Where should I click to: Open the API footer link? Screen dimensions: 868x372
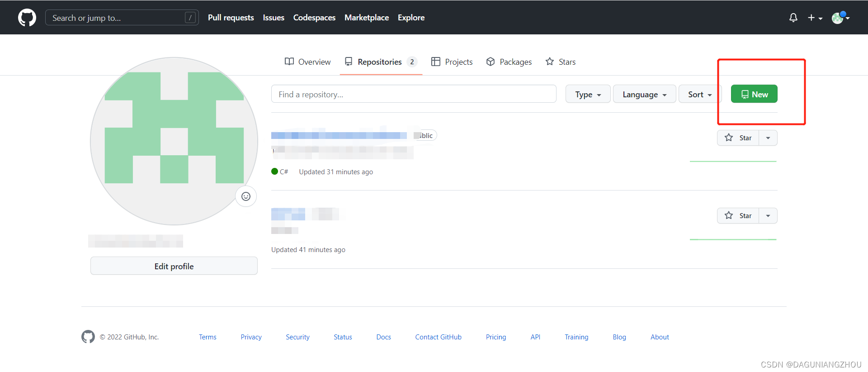point(535,337)
